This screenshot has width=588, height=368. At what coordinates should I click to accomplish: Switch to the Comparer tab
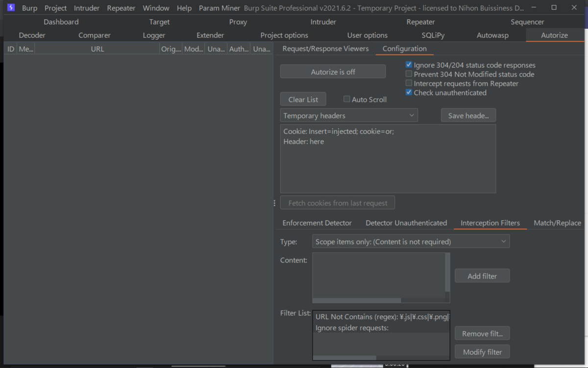(95, 35)
